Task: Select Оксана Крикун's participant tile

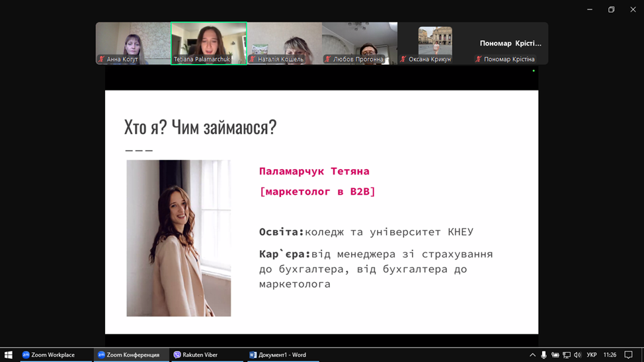Action: (x=434, y=42)
